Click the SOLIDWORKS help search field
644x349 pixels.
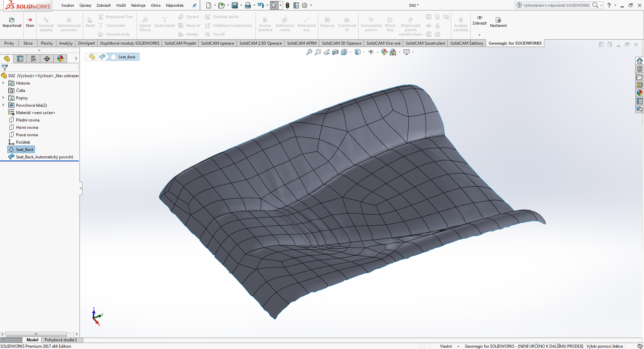(556, 5)
